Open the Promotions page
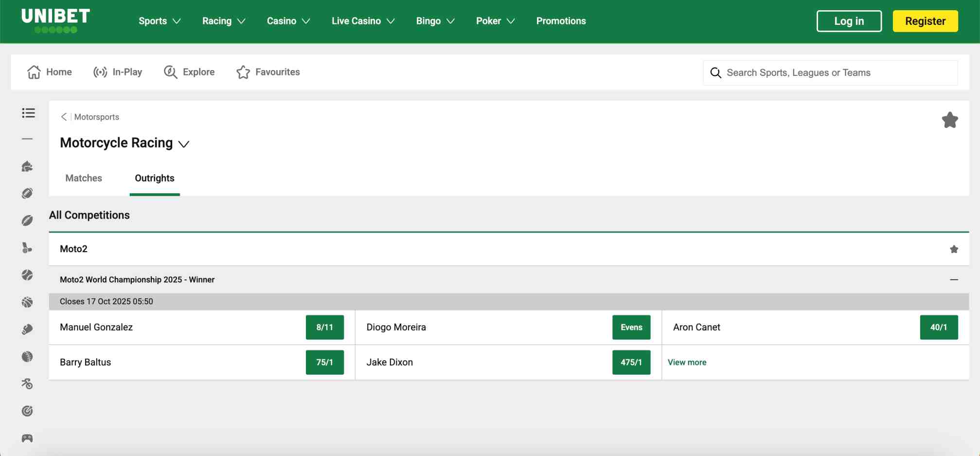The height and width of the screenshot is (456, 980). (x=560, y=21)
